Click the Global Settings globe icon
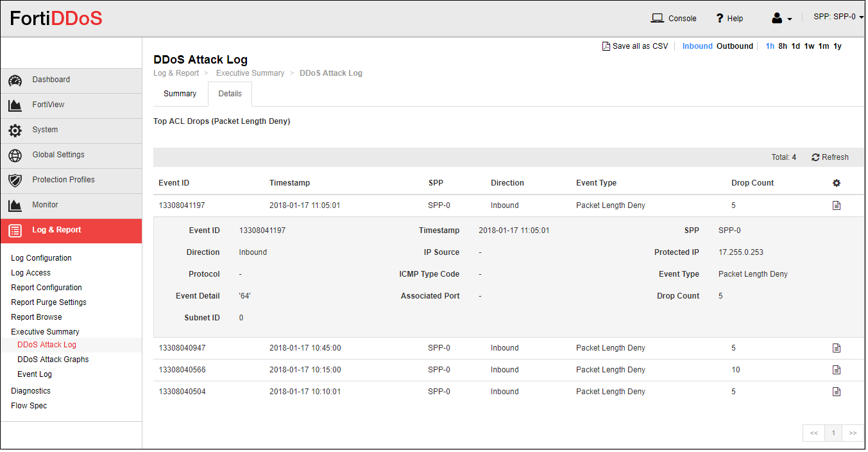Image resolution: width=868 pixels, height=452 pixels. pos(15,155)
